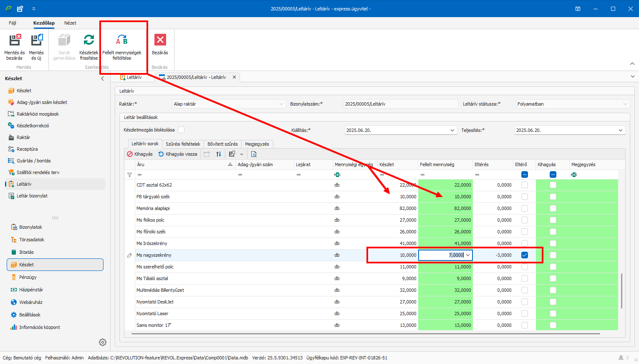Click Fellelt mennyiségek feltöltése icon
Image resolution: width=639 pixels, height=364 pixels.
pyautogui.click(x=122, y=40)
